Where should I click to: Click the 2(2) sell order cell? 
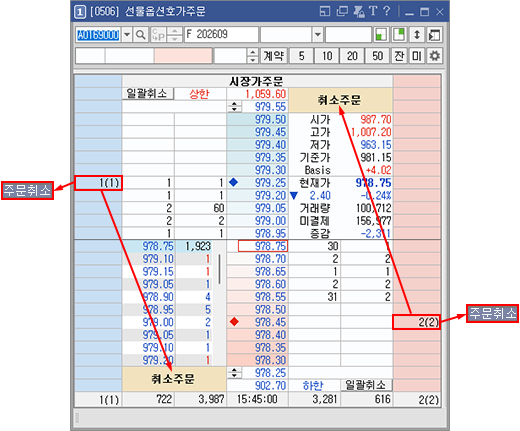point(416,322)
